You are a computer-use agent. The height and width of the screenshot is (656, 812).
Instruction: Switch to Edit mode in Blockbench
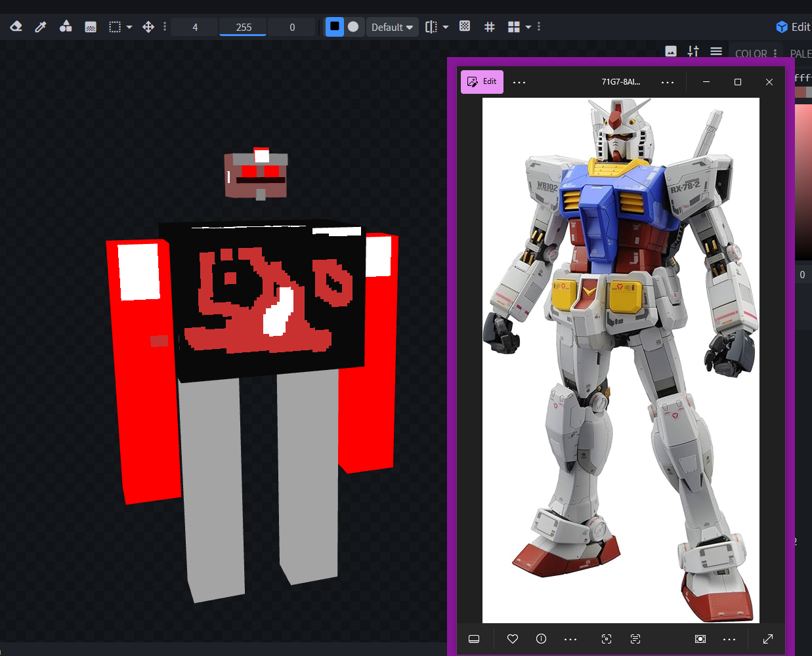[794, 27]
